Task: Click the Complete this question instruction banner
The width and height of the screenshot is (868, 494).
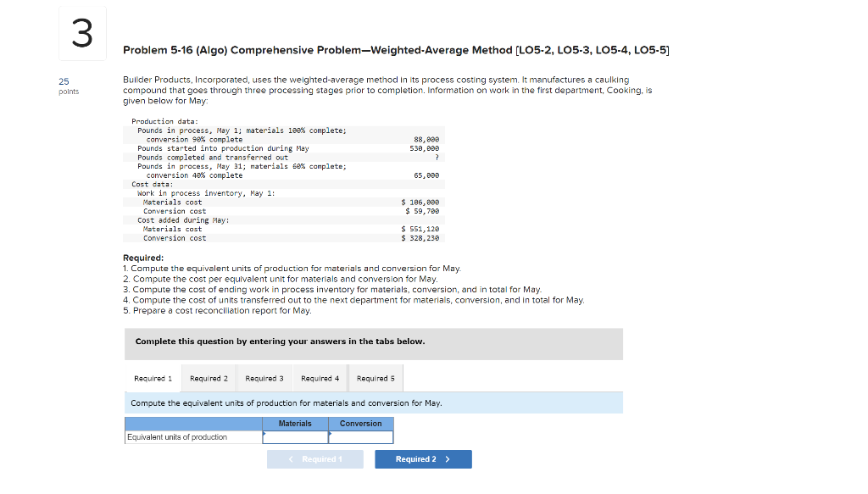Action: click(373, 343)
